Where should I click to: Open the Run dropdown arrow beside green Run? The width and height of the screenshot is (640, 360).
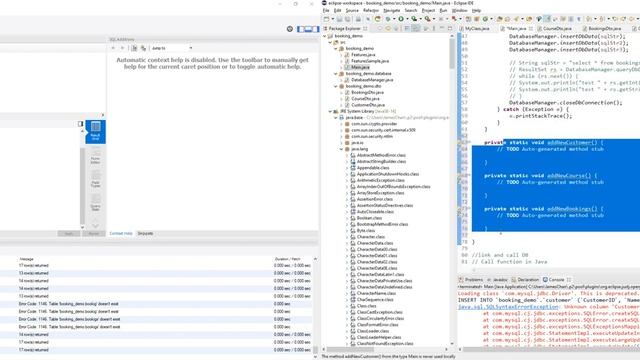click(x=407, y=19)
